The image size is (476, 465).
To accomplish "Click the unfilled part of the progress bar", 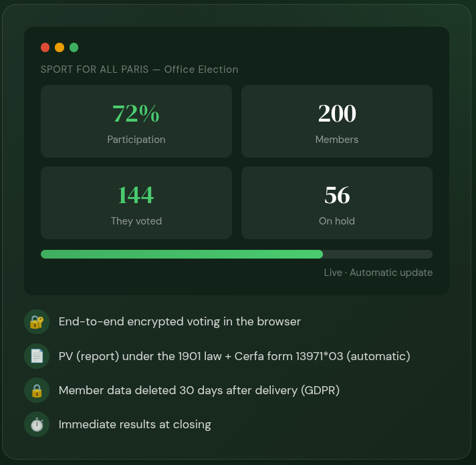I will [x=378, y=254].
